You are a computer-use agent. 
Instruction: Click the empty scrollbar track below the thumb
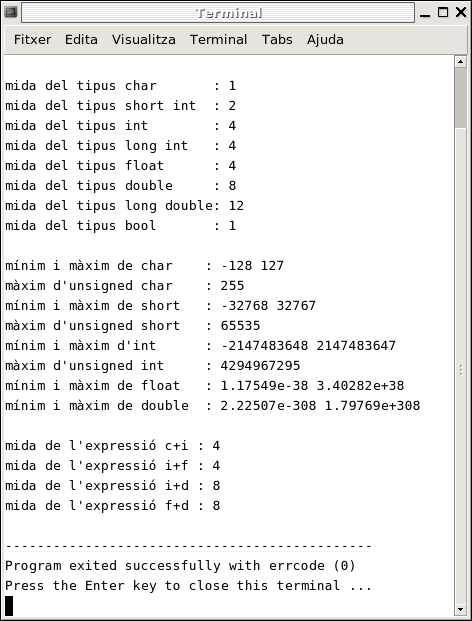(x=460, y=364)
